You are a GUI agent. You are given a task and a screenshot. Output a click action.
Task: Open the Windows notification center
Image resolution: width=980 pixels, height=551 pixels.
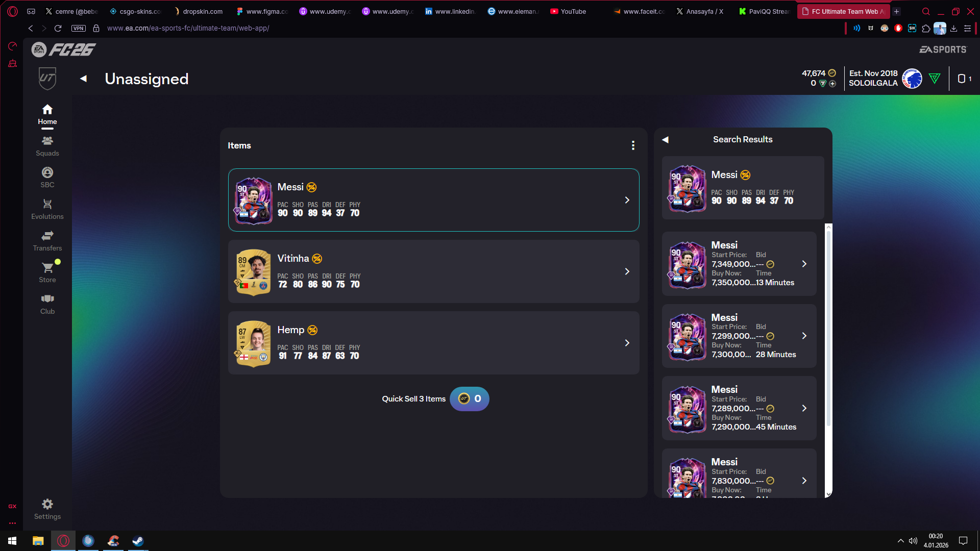click(963, 541)
